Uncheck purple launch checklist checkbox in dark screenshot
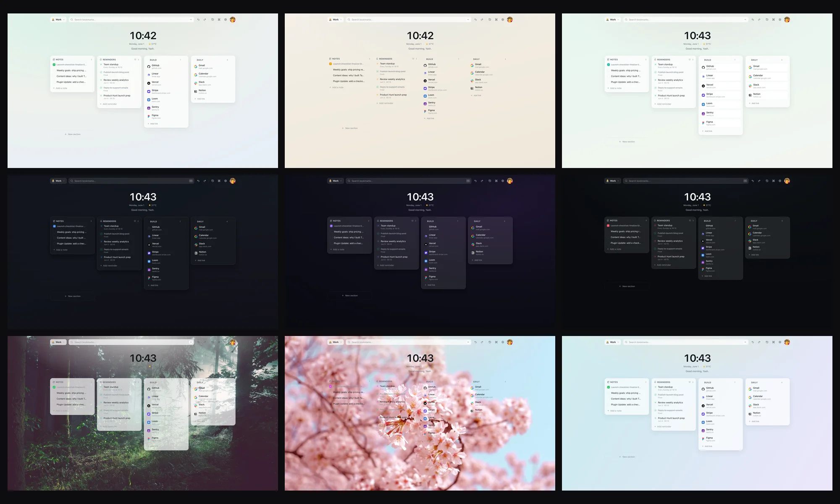 331,226
